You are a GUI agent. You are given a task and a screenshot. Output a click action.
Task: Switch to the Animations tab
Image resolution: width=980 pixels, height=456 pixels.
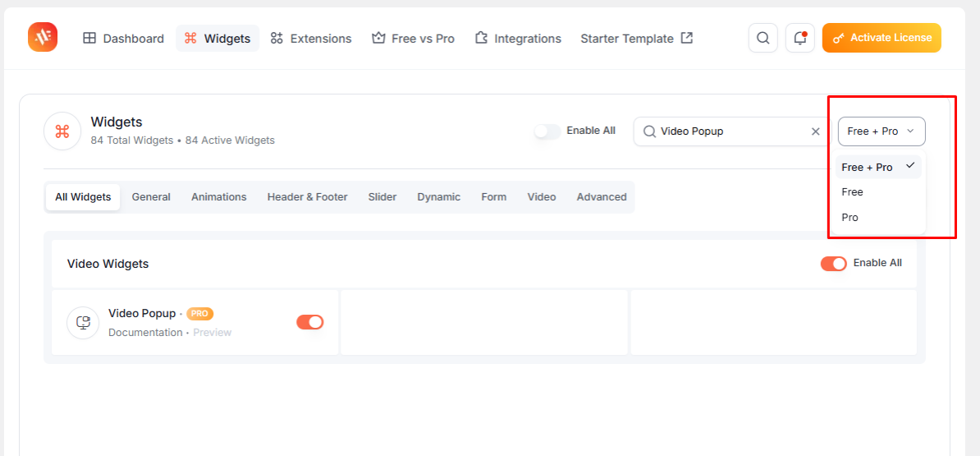point(219,197)
